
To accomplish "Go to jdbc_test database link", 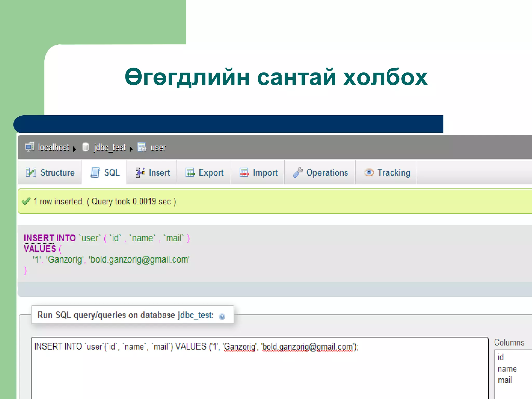I will pos(110,148).
